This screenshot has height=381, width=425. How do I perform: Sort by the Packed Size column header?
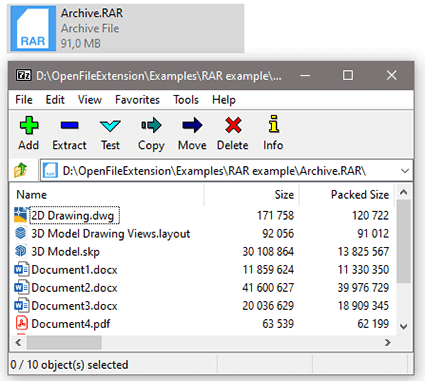[x=360, y=195]
